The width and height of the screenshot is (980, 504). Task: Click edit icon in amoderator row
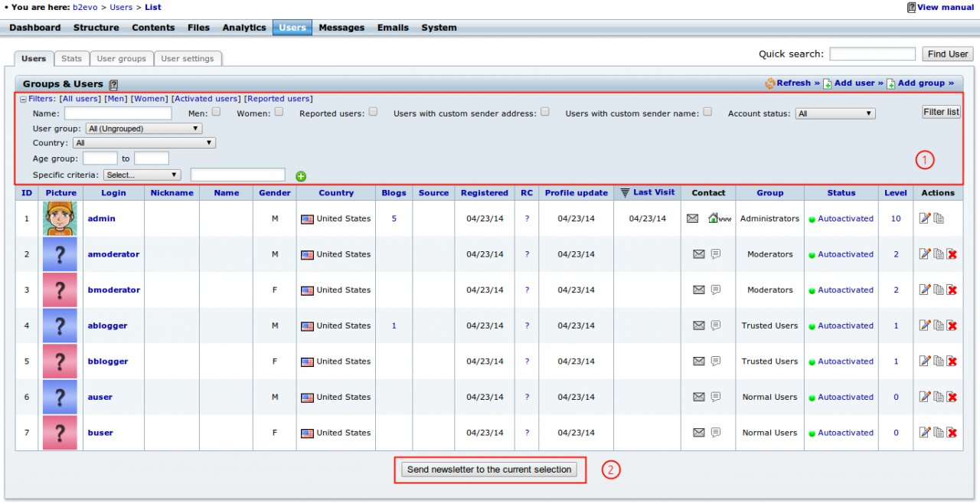click(x=925, y=254)
